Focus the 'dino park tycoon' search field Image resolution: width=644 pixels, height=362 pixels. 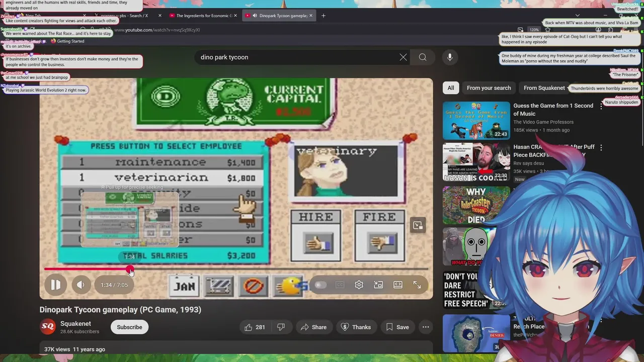click(x=297, y=57)
